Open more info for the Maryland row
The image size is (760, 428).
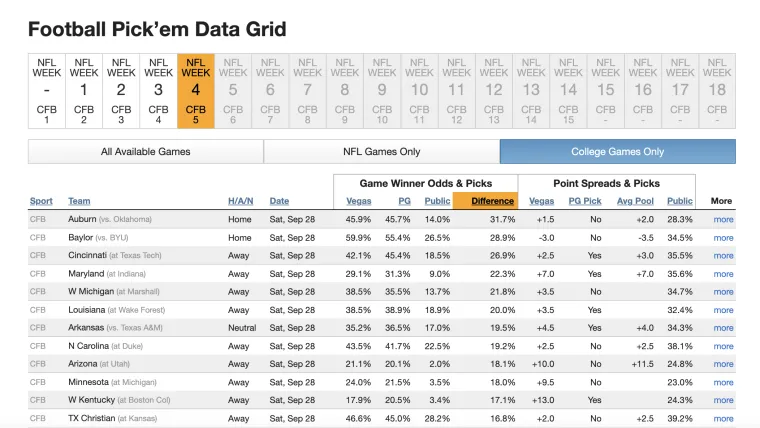pyautogui.click(x=723, y=273)
